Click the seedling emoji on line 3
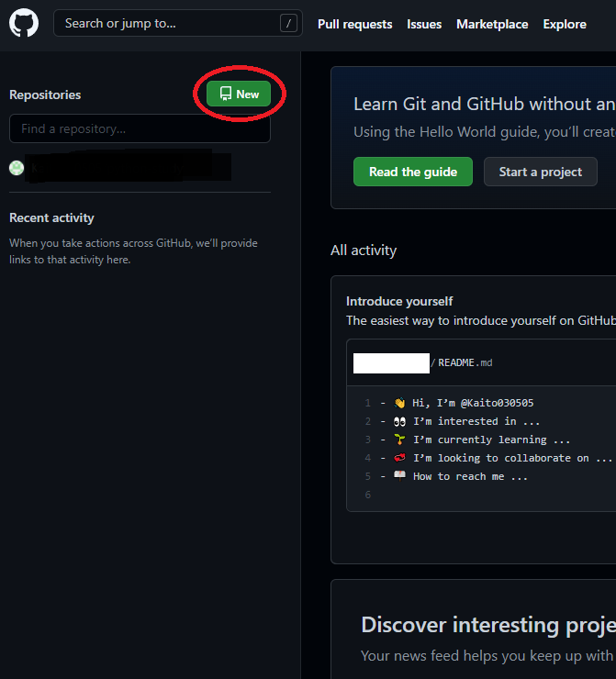The width and height of the screenshot is (616, 679). tap(399, 440)
